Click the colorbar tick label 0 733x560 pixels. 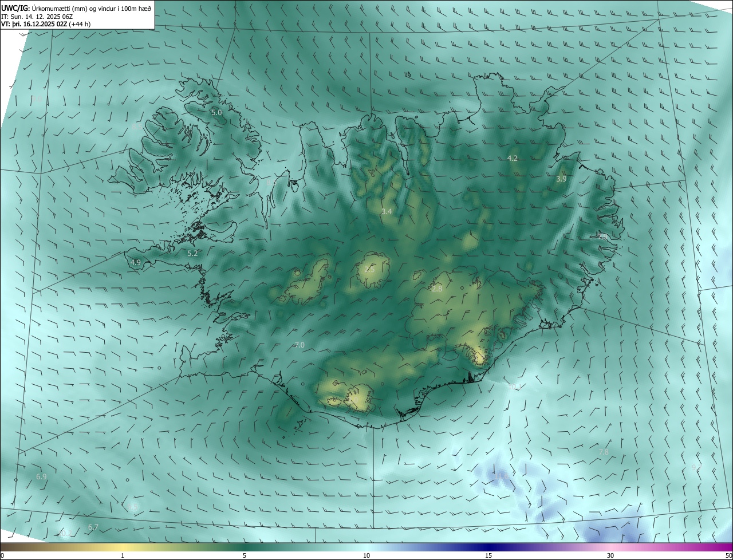click(2, 555)
